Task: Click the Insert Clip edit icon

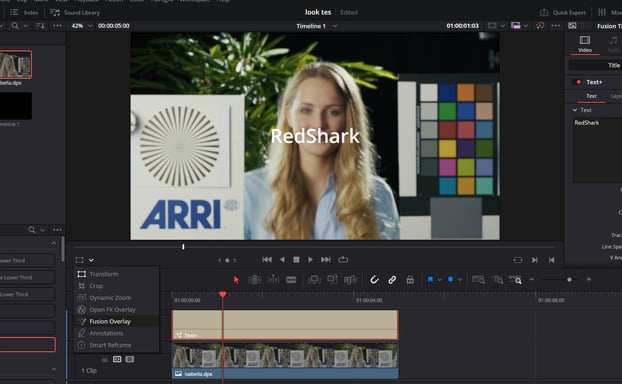Action: tap(314, 280)
